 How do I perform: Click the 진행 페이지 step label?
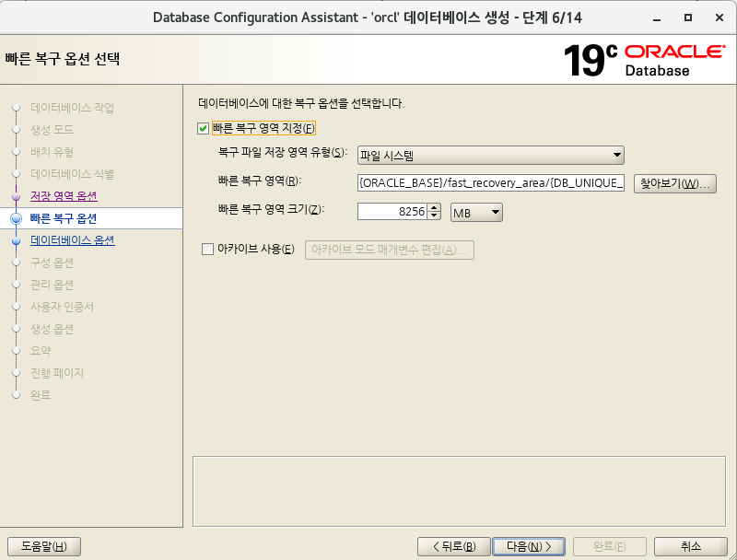(57, 373)
